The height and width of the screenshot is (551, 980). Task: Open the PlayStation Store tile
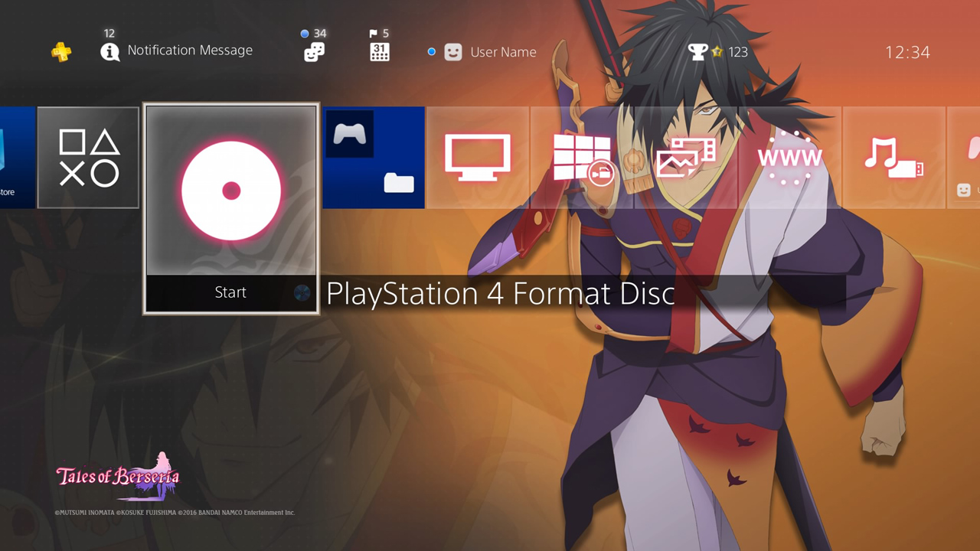(x=17, y=157)
